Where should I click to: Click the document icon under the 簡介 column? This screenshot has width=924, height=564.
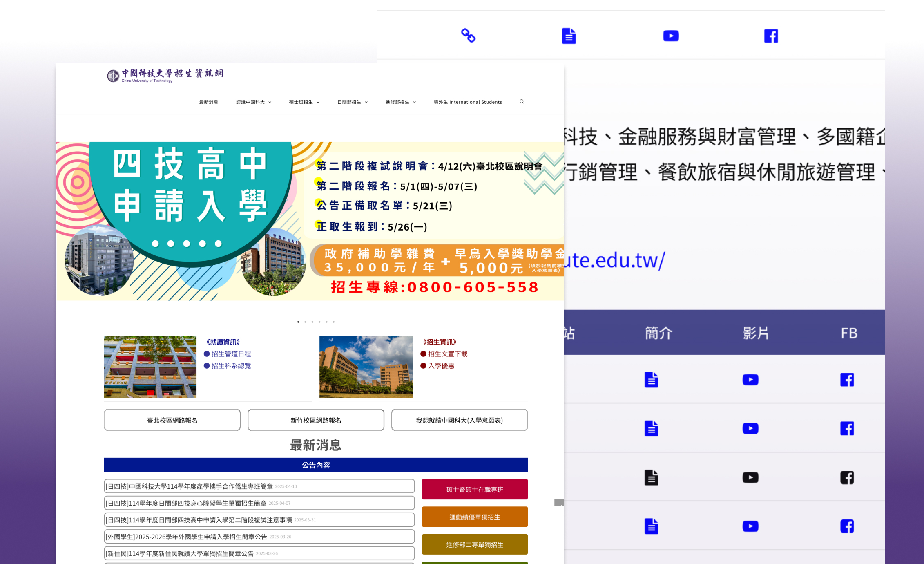[651, 379]
